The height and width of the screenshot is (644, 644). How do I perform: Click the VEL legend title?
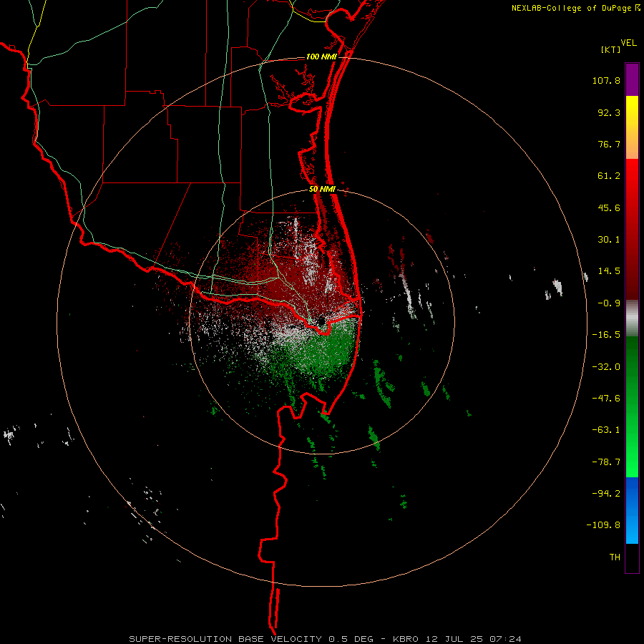(628, 42)
